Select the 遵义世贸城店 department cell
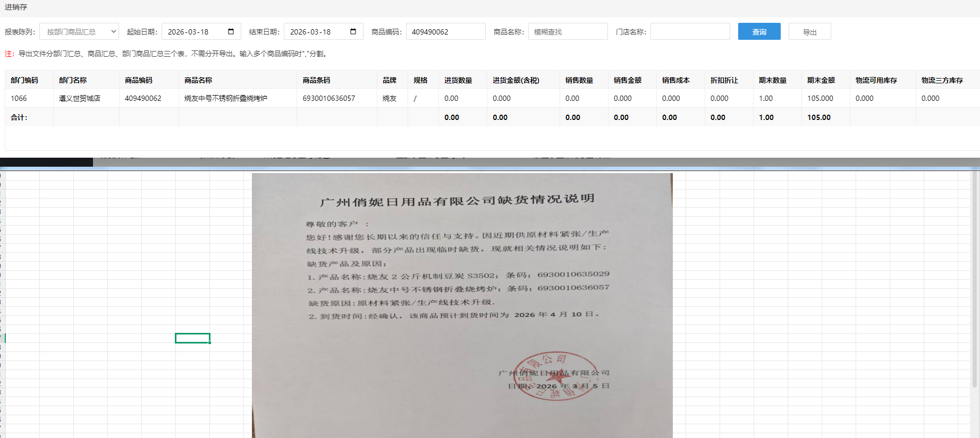980x438 pixels. pyautogui.click(x=80, y=98)
